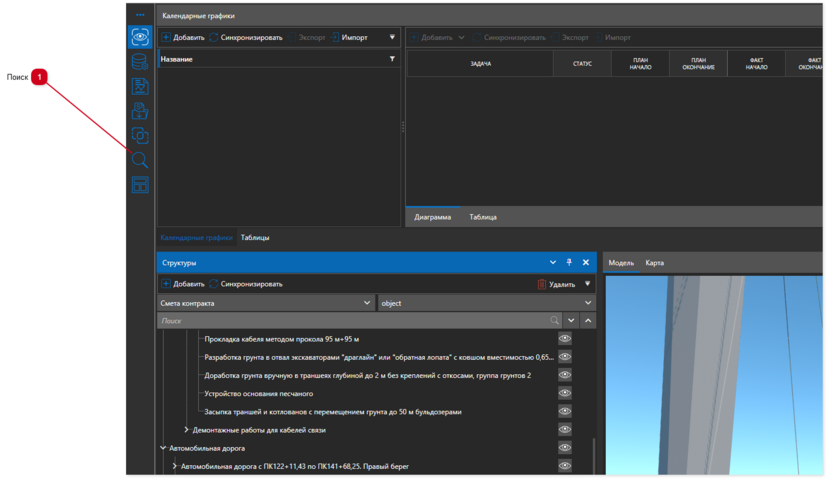Open the Search tool in sidebar
Screen dimensions: 828x480
click(140, 160)
